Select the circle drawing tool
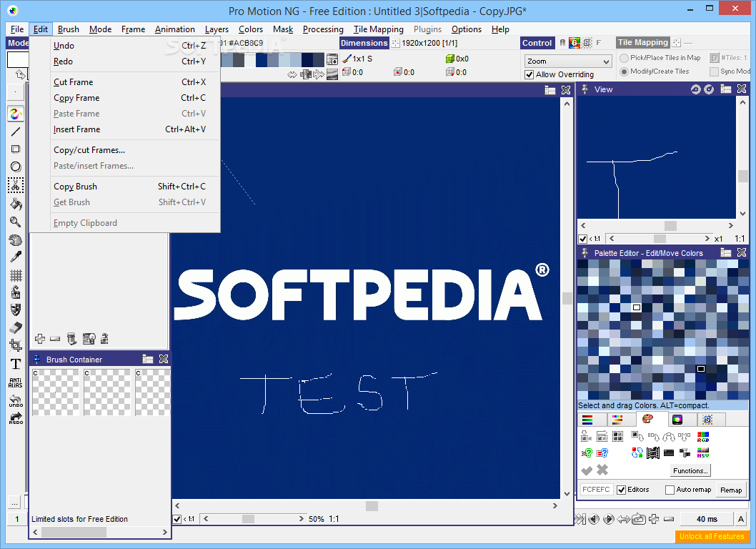This screenshot has width=756, height=549. tap(16, 167)
